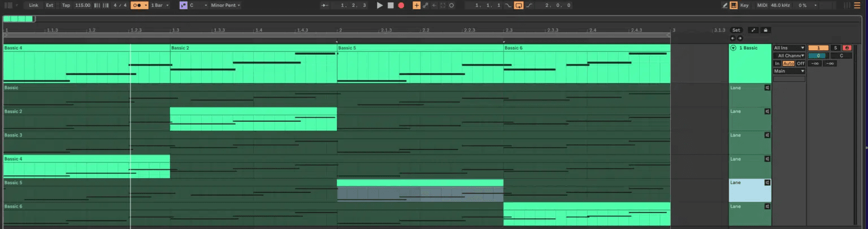Toggle Computer MIDI Keyboard icon
This screenshot has width=868, height=229.
tap(734, 5)
